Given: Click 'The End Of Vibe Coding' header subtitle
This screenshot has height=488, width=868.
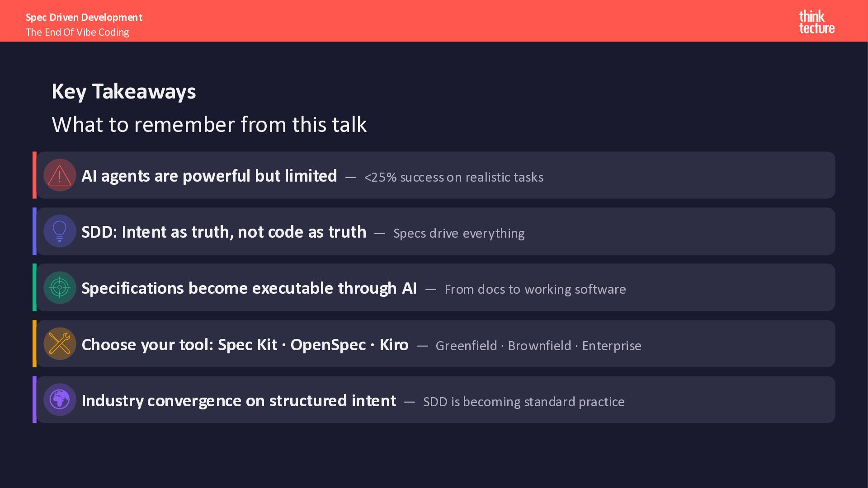Looking at the screenshot, I should 77,33.
